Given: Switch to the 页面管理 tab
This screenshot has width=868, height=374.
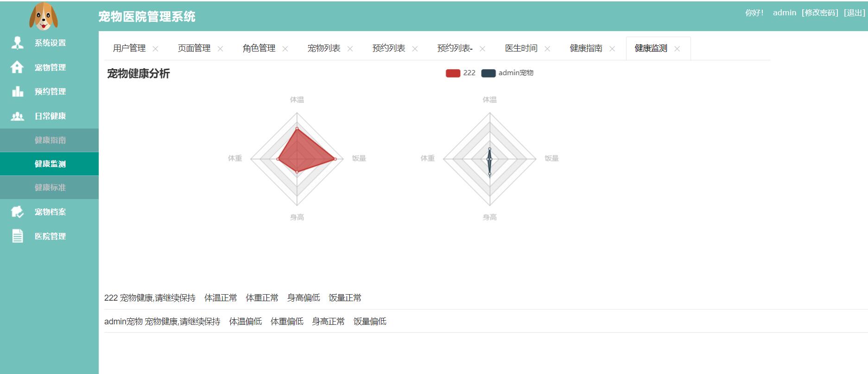Looking at the screenshot, I should point(194,48).
